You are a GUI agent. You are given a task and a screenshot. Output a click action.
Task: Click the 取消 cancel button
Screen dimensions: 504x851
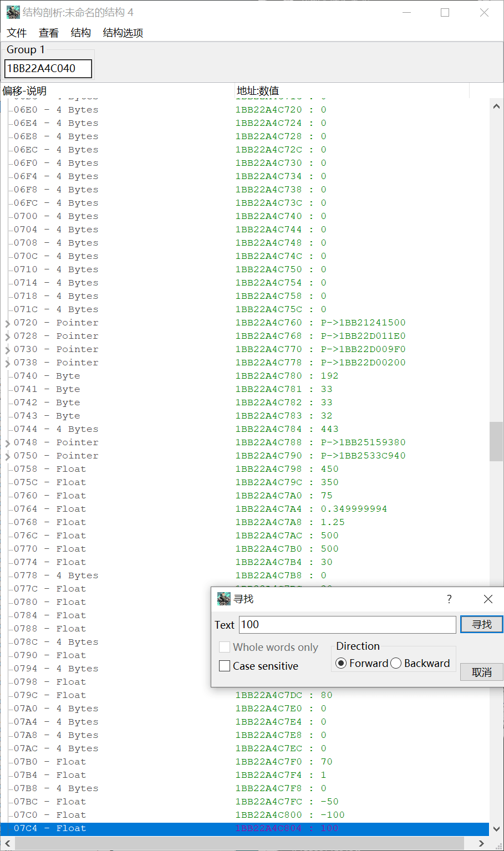click(x=481, y=672)
